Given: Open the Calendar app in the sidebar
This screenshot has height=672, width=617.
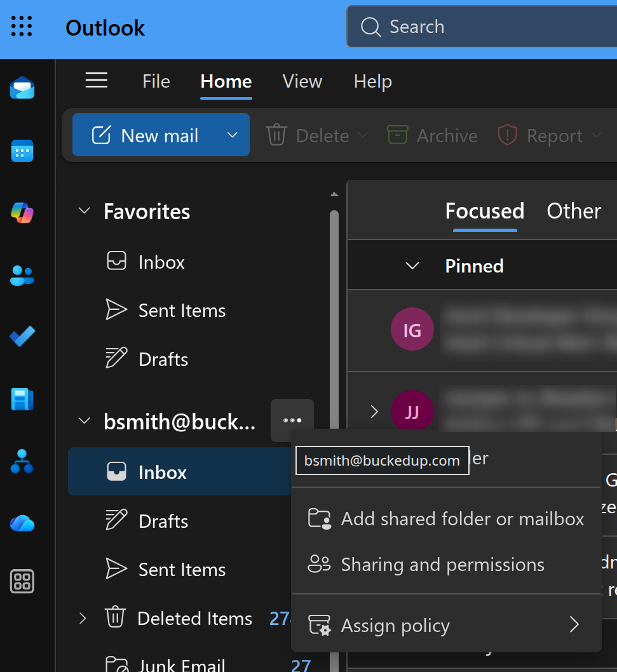Looking at the screenshot, I should point(22,151).
